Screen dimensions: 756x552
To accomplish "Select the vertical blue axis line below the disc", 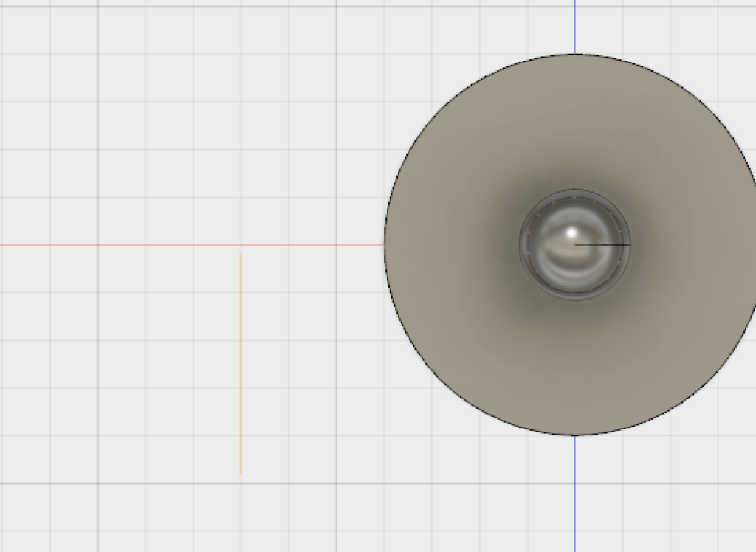I will coord(574,494).
